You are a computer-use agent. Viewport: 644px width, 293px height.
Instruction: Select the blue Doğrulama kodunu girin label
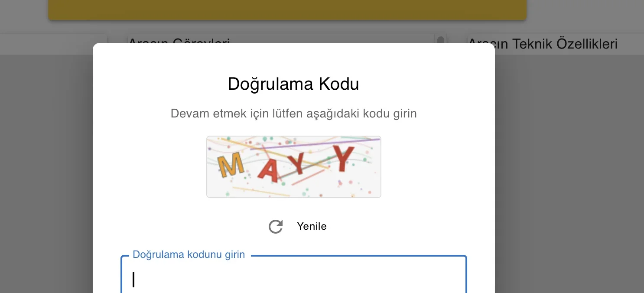click(x=189, y=254)
